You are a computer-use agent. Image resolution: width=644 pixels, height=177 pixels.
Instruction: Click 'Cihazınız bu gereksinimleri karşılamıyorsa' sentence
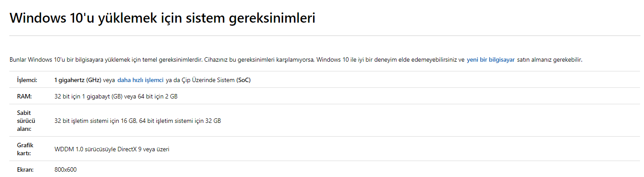coord(259,59)
